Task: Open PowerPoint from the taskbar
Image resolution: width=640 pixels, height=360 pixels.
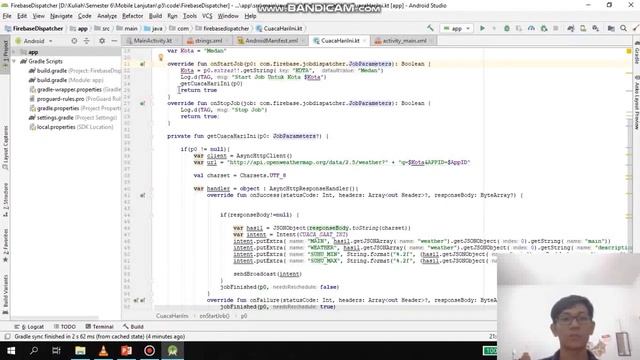Action: (126, 350)
